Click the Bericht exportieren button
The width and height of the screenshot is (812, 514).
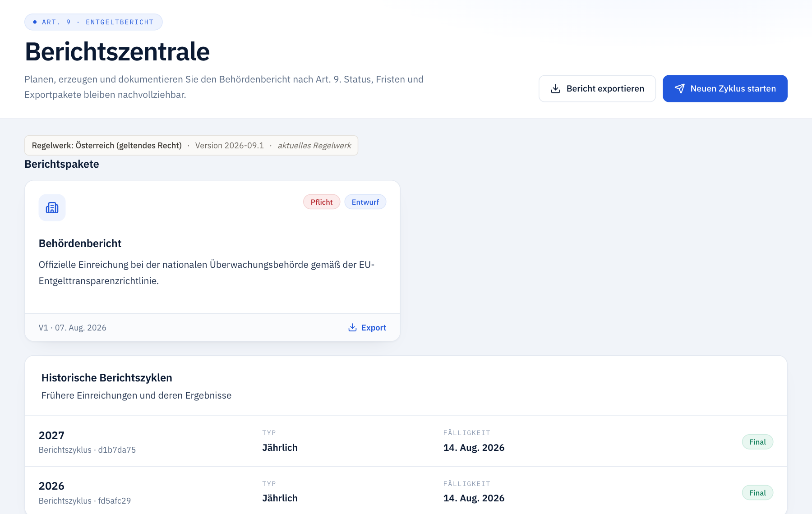tap(597, 89)
